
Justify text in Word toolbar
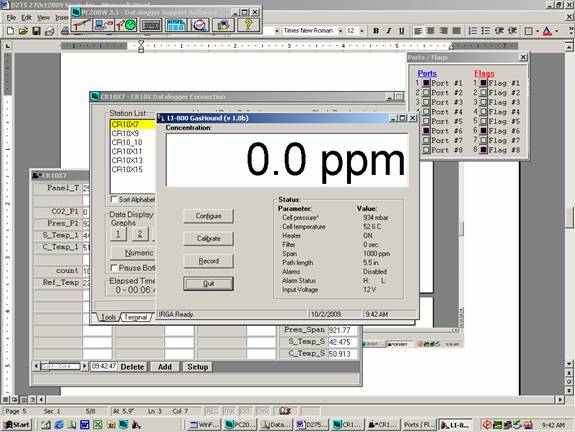[x=456, y=31]
